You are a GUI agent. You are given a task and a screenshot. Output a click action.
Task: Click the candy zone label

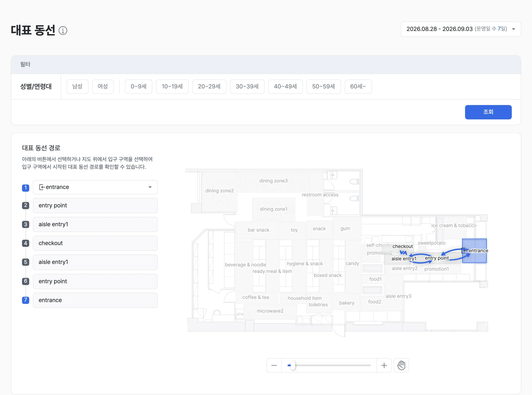click(x=352, y=263)
